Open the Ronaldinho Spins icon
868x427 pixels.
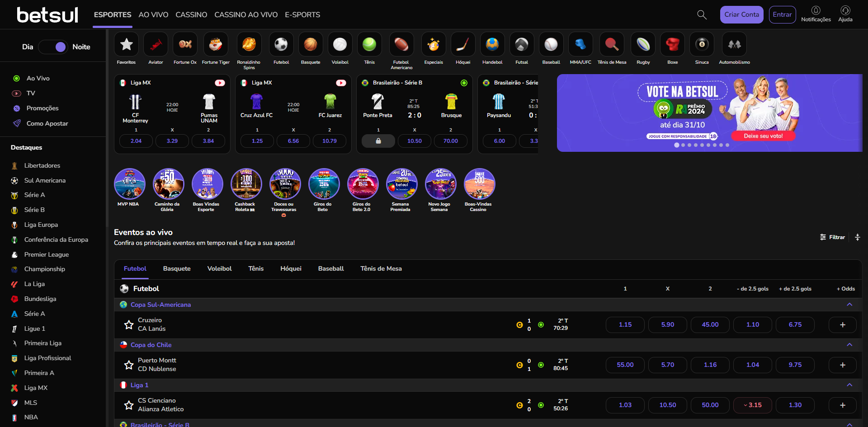pyautogui.click(x=249, y=44)
